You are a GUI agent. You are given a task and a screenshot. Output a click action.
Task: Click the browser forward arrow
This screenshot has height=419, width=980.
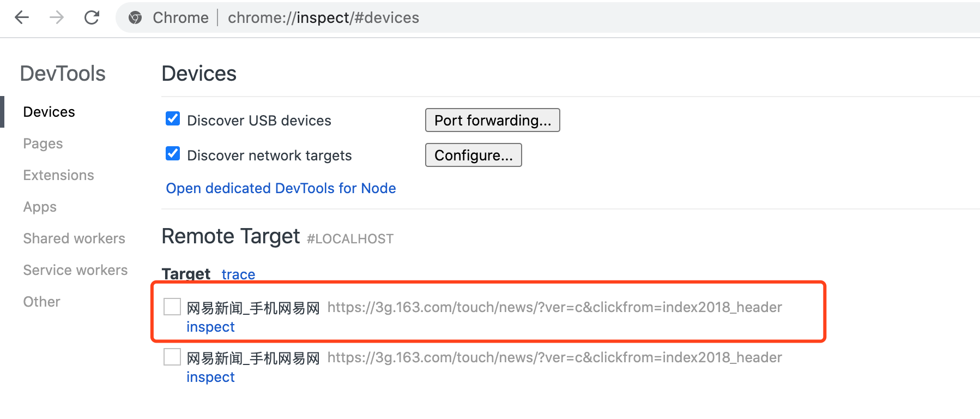57,18
